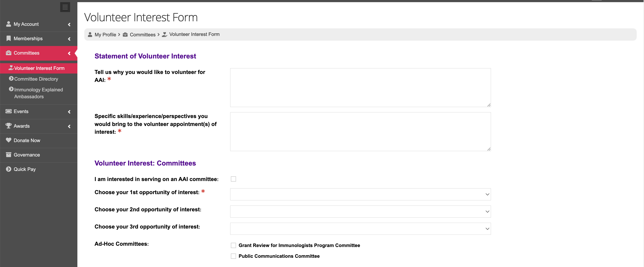644x267 pixels.
Task: Go to Committees breadcrumb link
Action: (x=143, y=34)
